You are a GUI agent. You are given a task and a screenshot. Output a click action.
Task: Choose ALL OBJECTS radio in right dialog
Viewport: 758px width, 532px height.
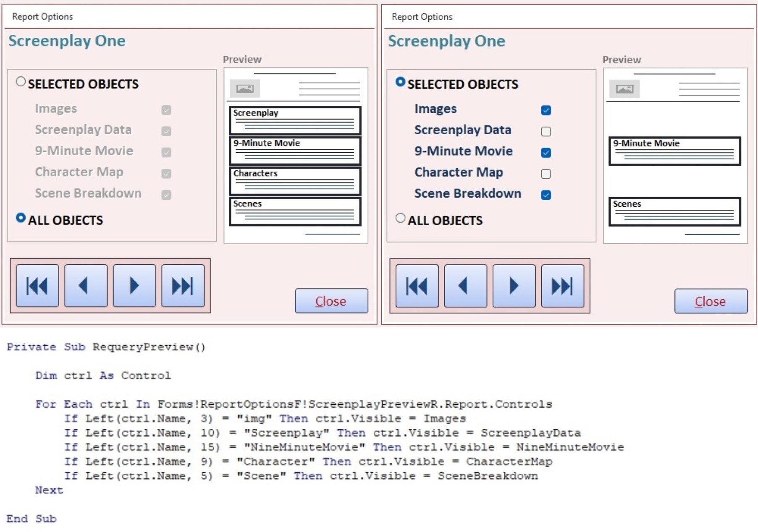tap(400, 218)
